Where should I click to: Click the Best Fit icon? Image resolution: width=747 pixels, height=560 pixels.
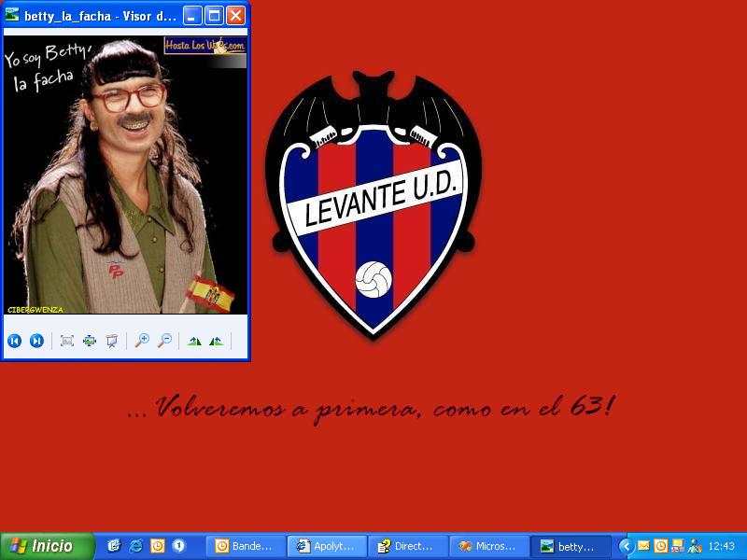67,341
